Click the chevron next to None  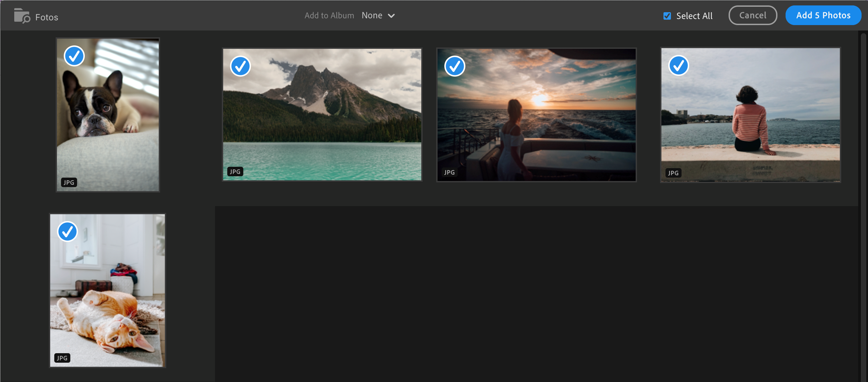tap(391, 16)
